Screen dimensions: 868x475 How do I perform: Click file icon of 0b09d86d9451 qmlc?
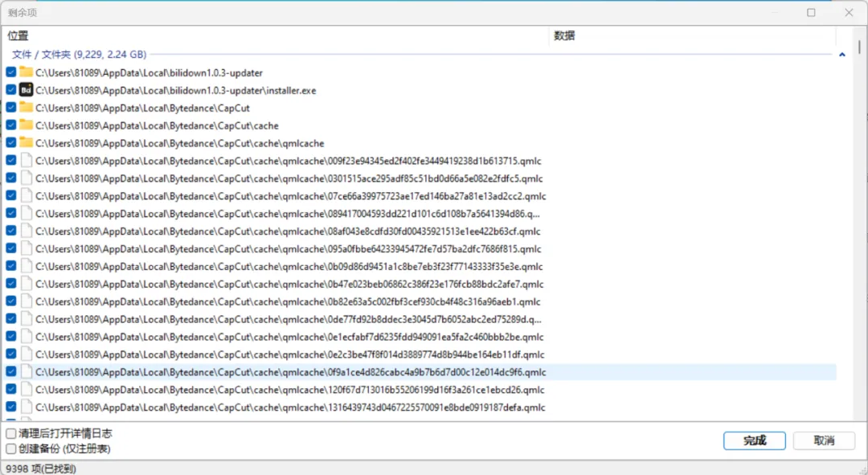26,266
